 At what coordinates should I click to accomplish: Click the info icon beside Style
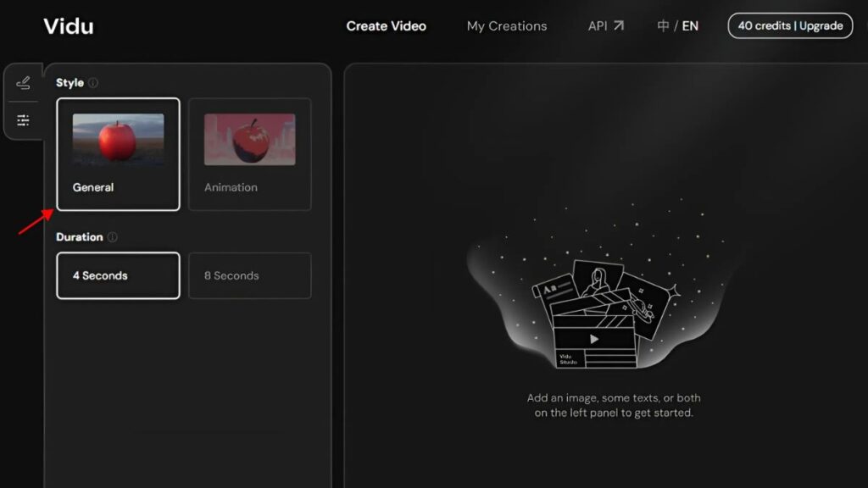click(x=93, y=83)
